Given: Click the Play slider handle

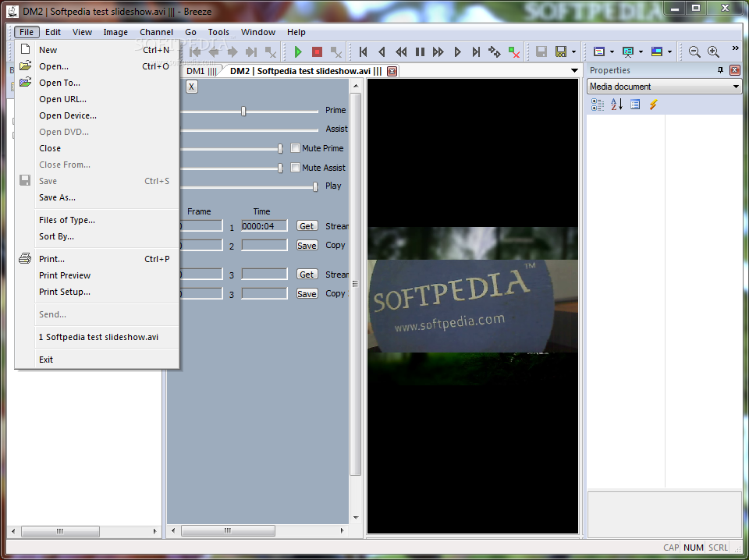Looking at the screenshot, I should [x=315, y=186].
